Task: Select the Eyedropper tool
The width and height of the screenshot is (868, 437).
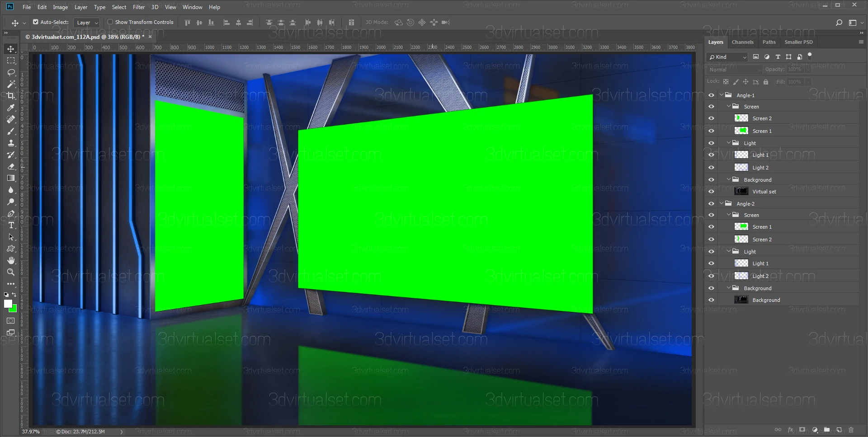Action: pyautogui.click(x=11, y=108)
